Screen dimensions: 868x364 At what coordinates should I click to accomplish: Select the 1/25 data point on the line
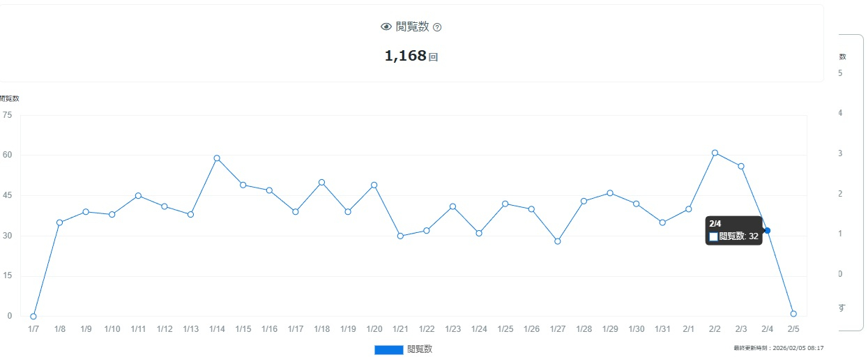tap(505, 204)
